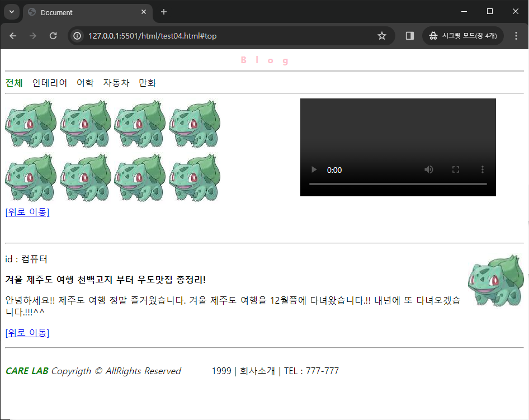Click the 회사소개 footer text
This screenshot has height=420, width=529.
click(257, 371)
